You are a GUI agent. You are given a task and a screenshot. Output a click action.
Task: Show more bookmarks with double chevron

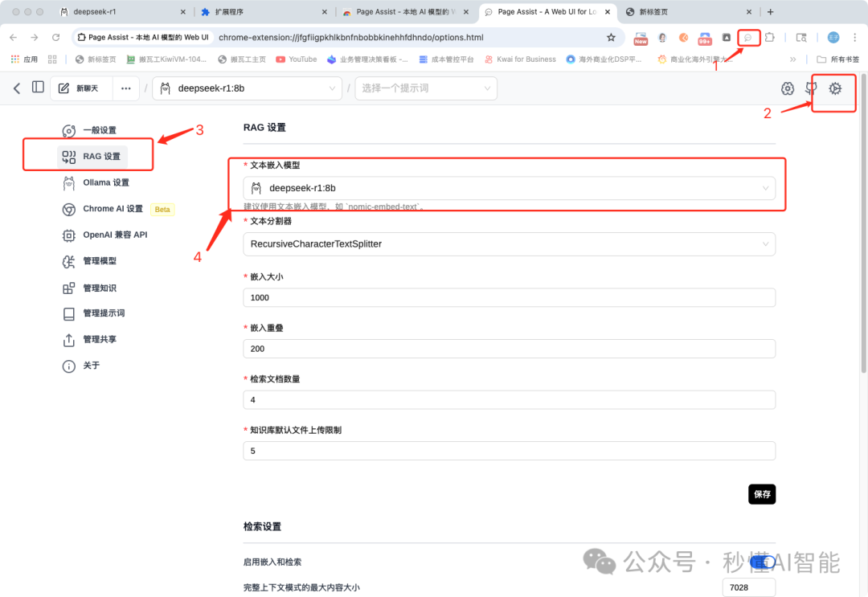792,59
